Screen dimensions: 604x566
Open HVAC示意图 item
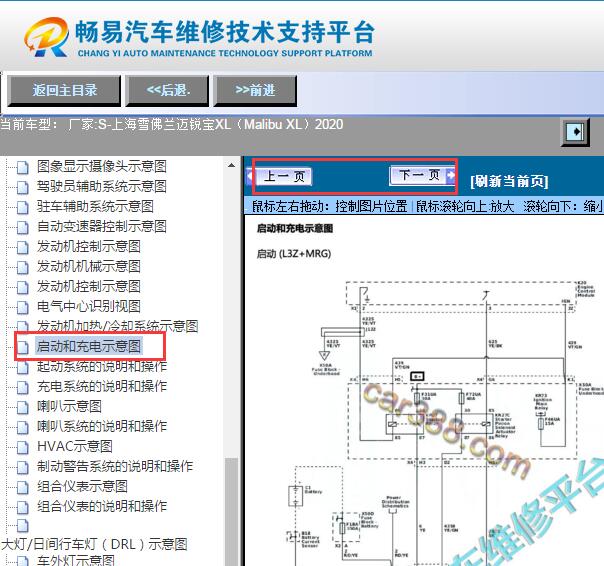point(75,447)
